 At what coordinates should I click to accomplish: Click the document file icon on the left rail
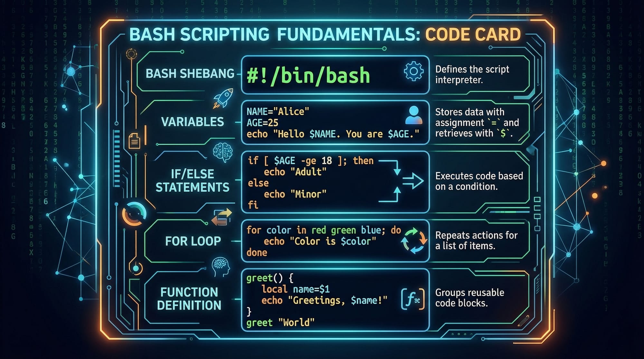134,141
